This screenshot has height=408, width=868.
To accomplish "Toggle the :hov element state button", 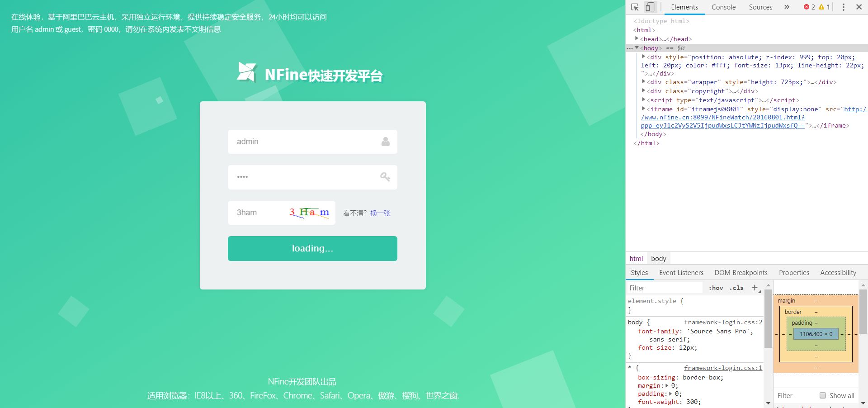I will point(716,288).
